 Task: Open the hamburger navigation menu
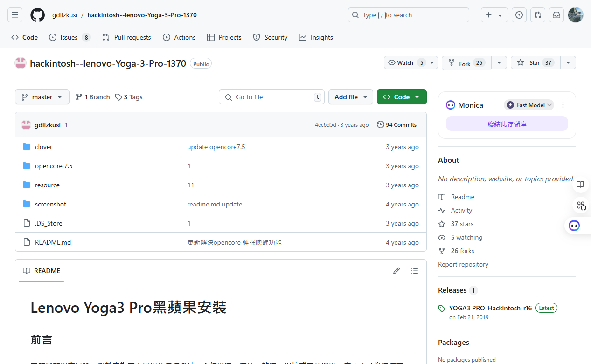pyautogui.click(x=15, y=15)
